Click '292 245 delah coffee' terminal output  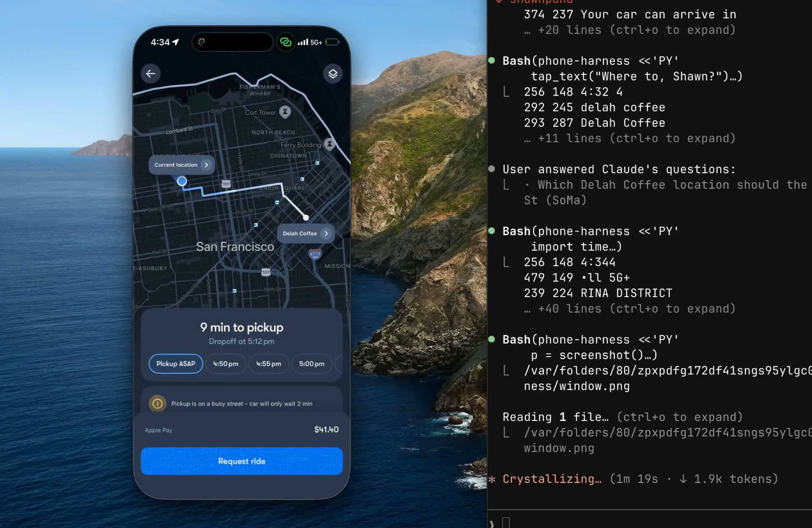click(x=595, y=107)
